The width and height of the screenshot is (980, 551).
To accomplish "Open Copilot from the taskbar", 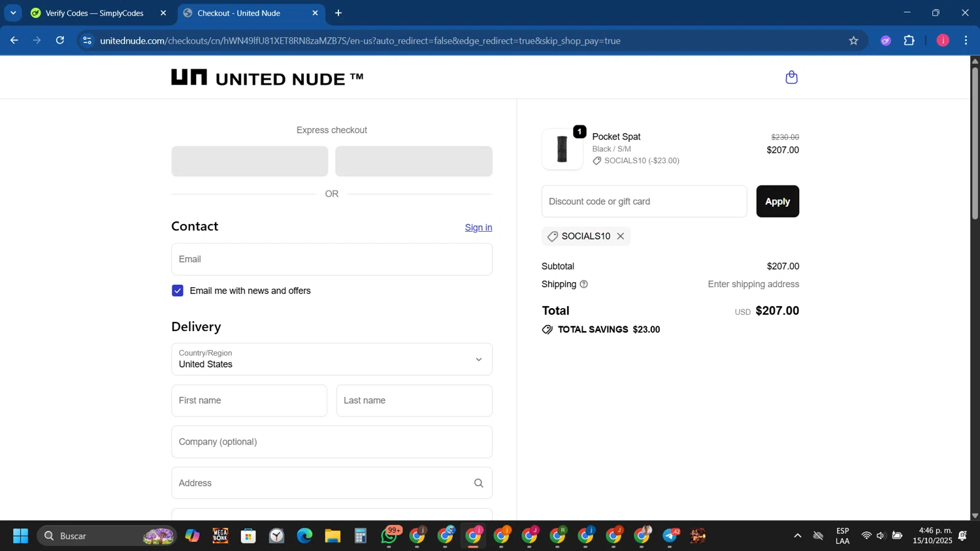I will tap(192, 536).
